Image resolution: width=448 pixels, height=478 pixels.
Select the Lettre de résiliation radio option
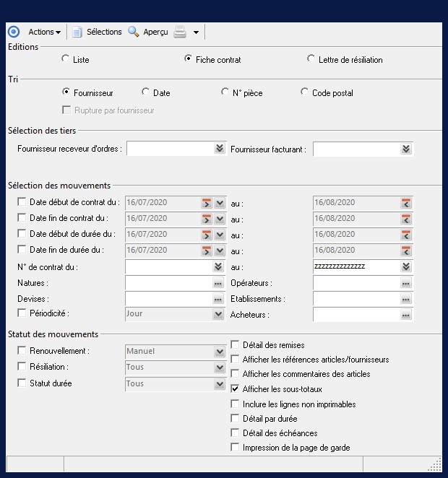311,59
